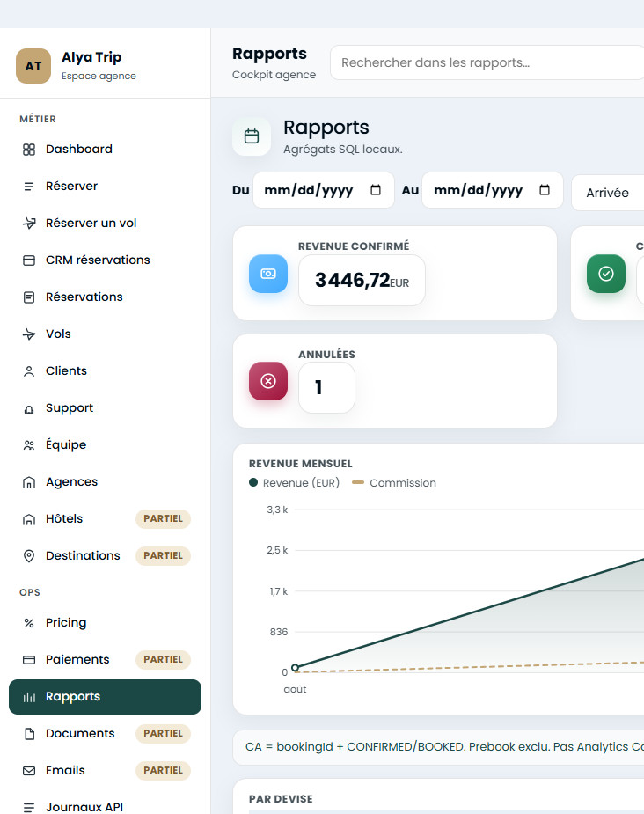Click the Réserver un vol plane icon
Viewport: 644px width, 814px height.
coord(29,224)
